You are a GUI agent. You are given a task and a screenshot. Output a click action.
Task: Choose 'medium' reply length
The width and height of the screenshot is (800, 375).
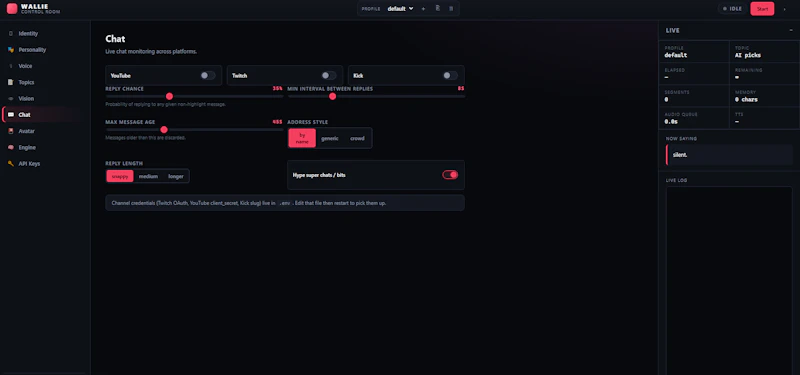pos(148,177)
